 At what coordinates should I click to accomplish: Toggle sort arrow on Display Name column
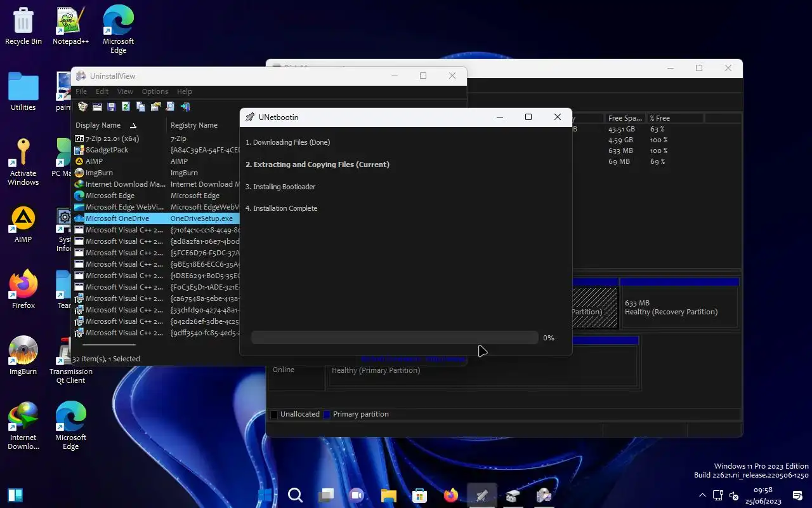(133, 125)
